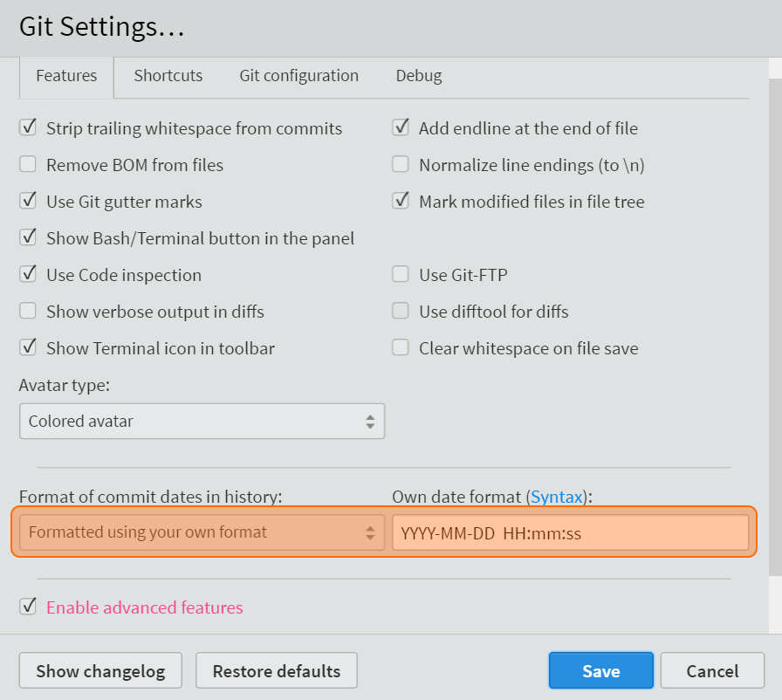The image size is (782, 700).
Task: Uncheck Strip trailing whitespace from commits
Action: pos(28,127)
